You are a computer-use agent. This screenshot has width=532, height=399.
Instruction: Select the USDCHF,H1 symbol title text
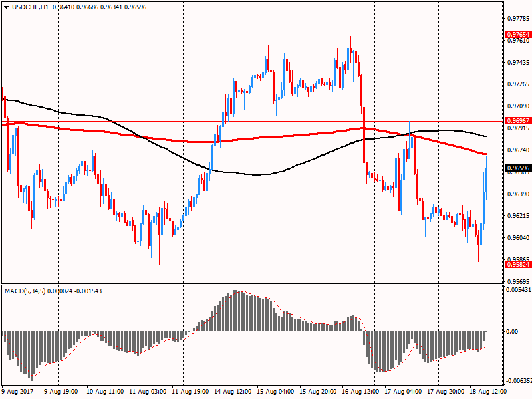coord(30,7)
